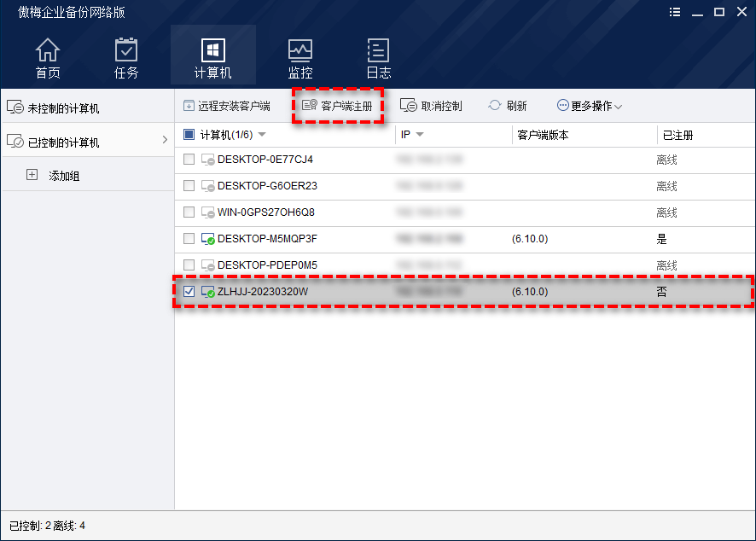The width and height of the screenshot is (756, 541).
Task: Check the DESKTOP-0E77CJ4 checkbox
Action: pos(189,160)
